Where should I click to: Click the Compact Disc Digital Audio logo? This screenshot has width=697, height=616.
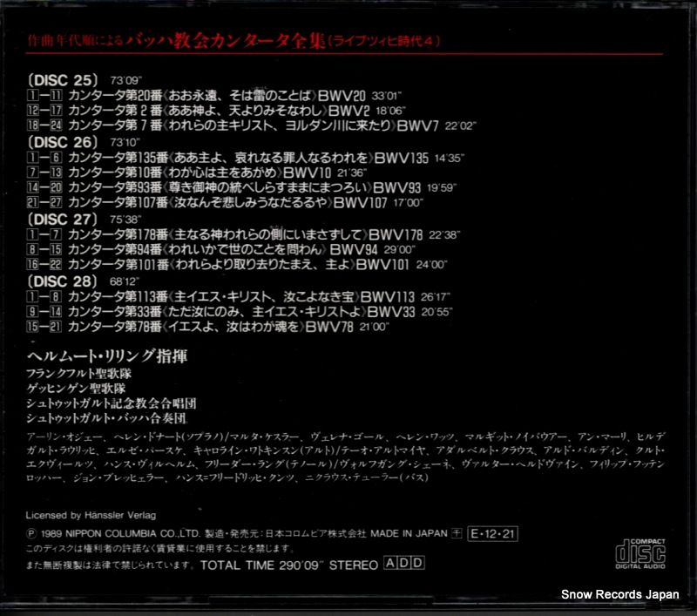tap(640, 554)
